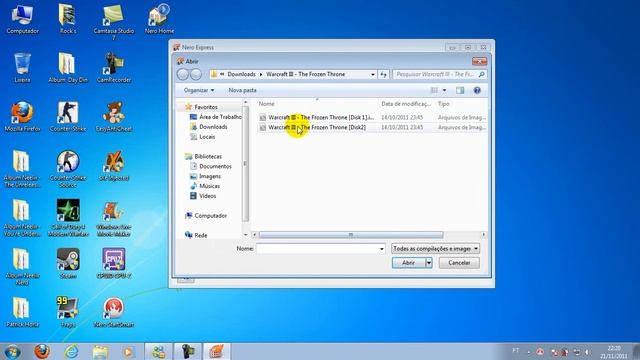Click the Cancelar button
This screenshot has height=360, width=640.
pyautogui.click(x=459, y=263)
